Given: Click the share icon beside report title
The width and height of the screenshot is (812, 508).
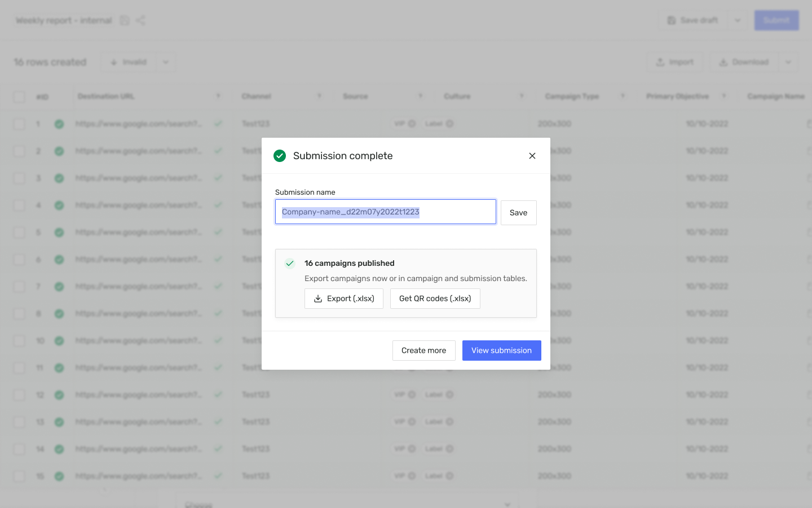Looking at the screenshot, I should point(140,20).
